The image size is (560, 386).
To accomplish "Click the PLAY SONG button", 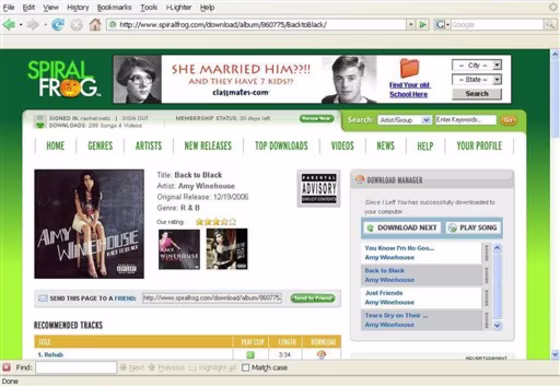I will pyautogui.click(x=473, y=228).
